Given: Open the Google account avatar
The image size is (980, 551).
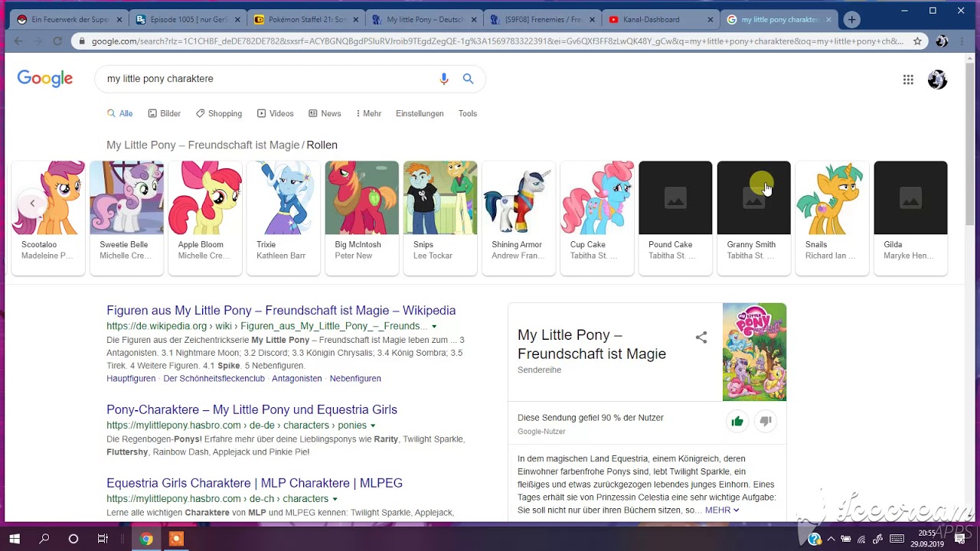Looking at the screenshot, I should point(937,80).
